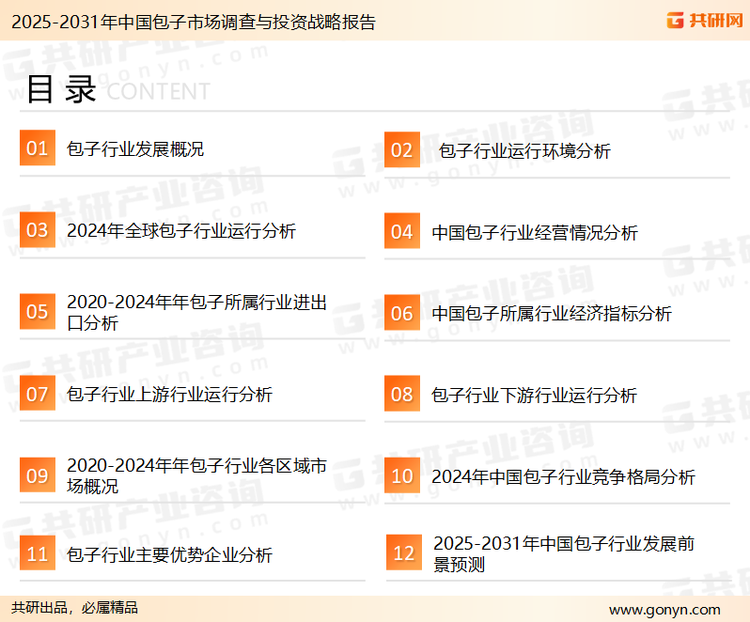The image size is (750, 622).
Task: Open the www.gonyn.com footer link
Action: tap(664, 610)
